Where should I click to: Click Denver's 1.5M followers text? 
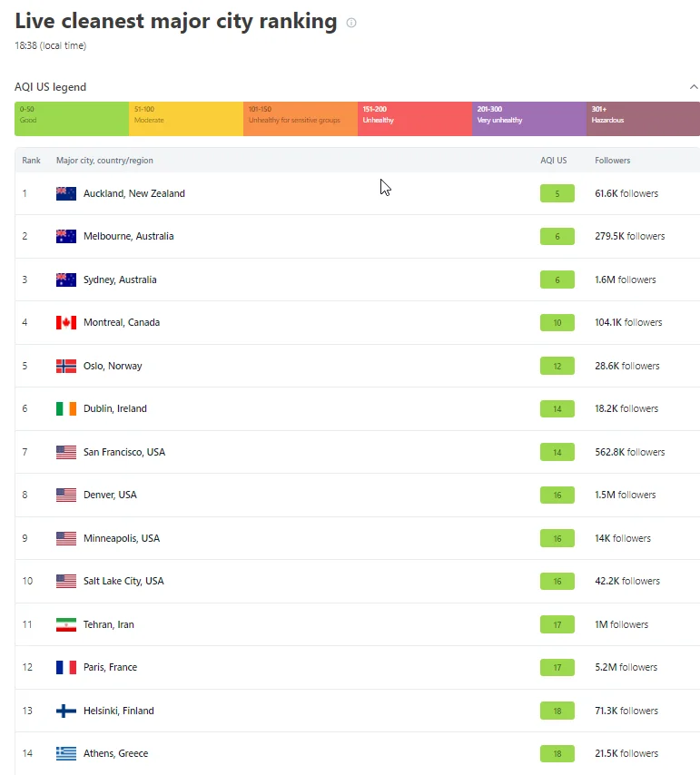625,495
